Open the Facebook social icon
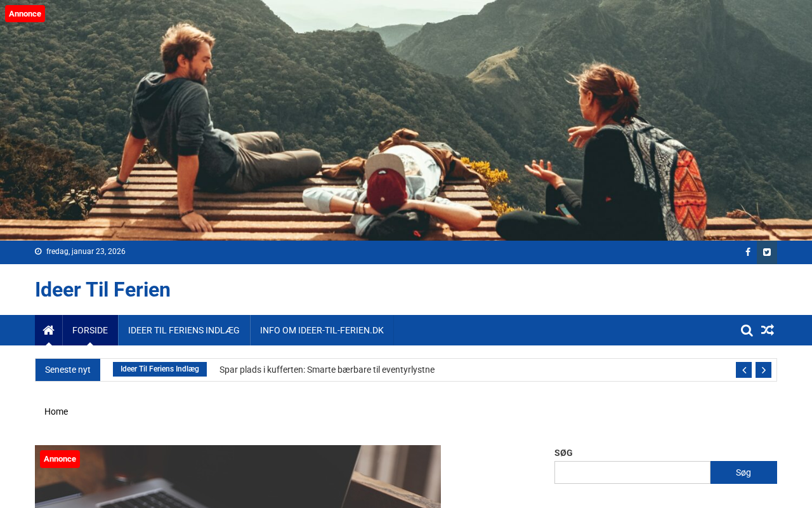 (x=747, y=252)
